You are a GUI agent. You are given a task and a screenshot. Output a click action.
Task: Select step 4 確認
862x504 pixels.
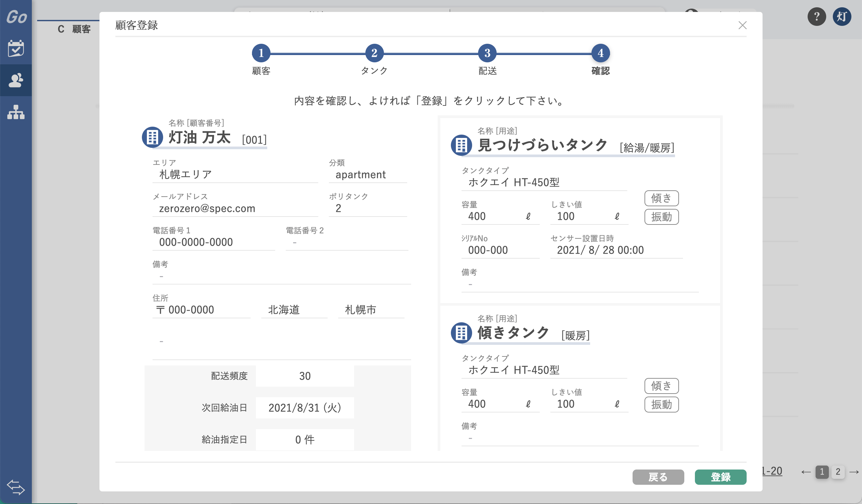600,53
